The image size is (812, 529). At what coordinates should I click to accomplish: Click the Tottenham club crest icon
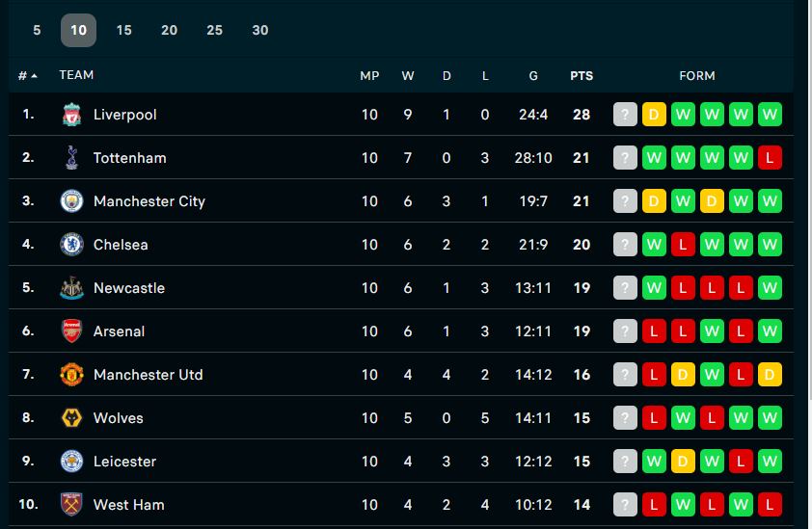[71, 157]
